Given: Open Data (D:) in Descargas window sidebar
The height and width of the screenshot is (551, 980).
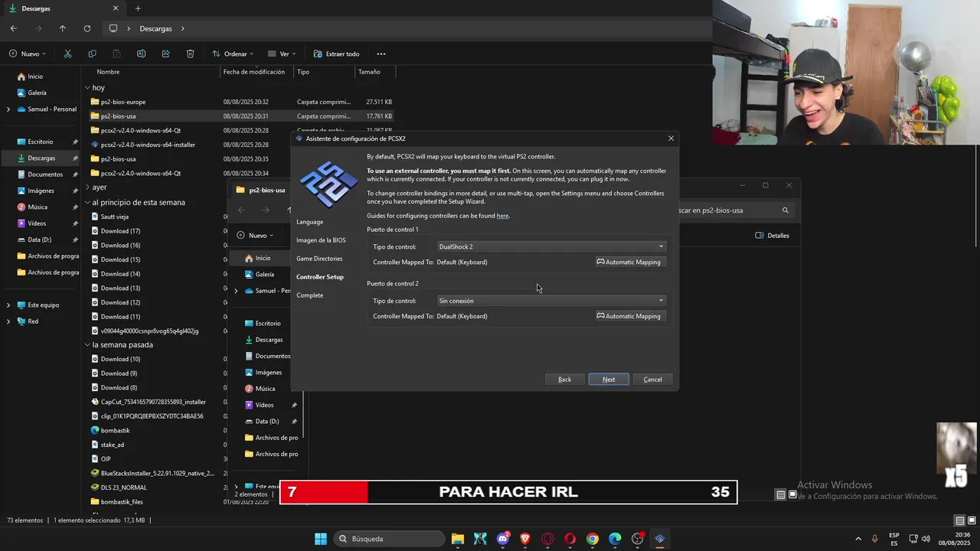Looking at the screenshot, I should click(39, 240).
